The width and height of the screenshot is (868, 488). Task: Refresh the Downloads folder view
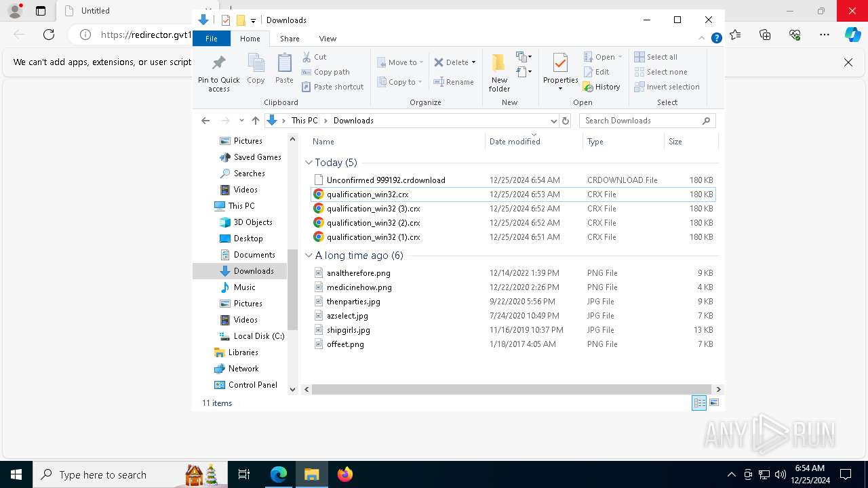coord(566,121)
